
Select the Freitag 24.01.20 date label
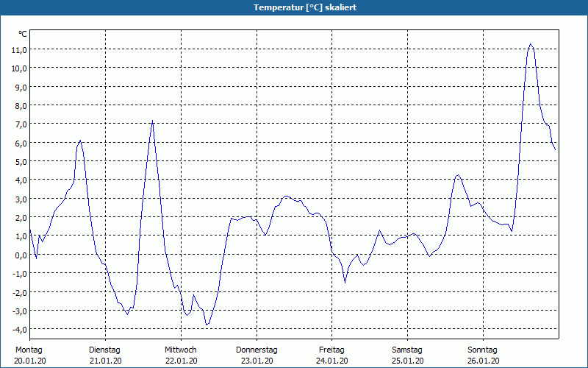331,355
